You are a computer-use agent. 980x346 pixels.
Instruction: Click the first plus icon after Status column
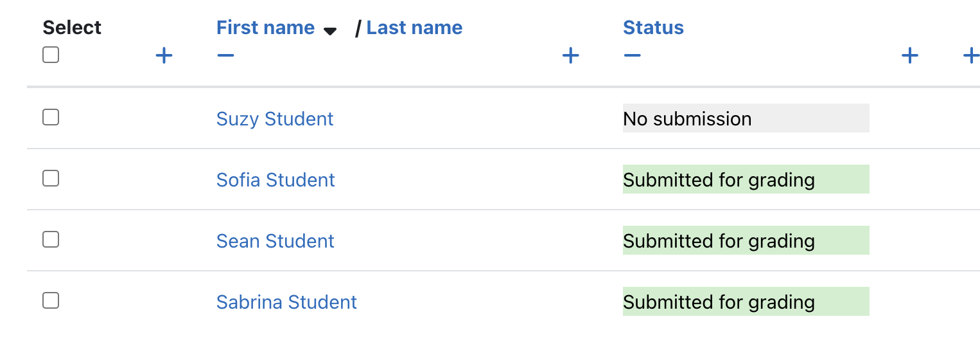(909, 56)
